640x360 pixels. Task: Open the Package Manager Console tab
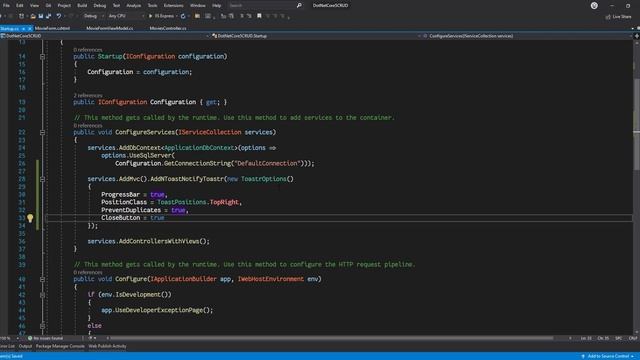60,346
